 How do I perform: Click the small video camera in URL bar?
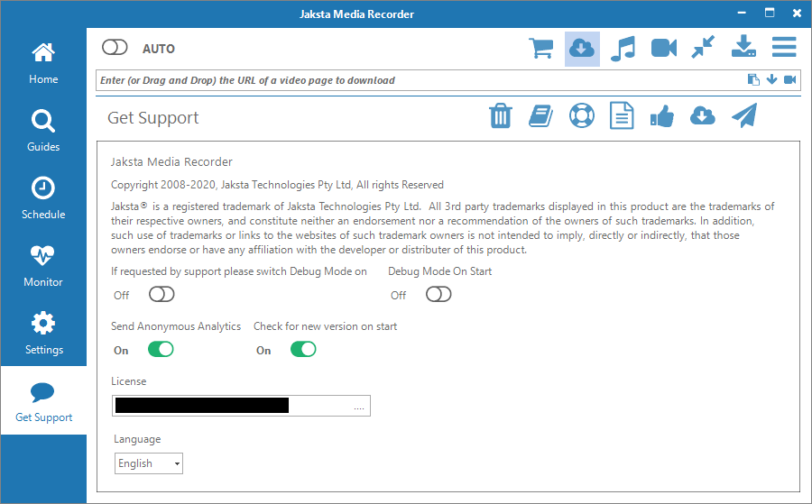click(x=789, y=79)
